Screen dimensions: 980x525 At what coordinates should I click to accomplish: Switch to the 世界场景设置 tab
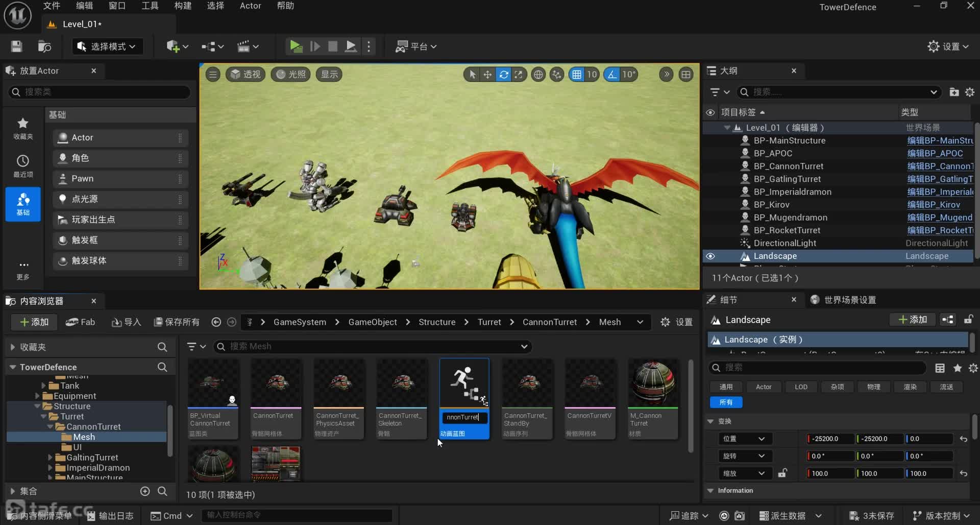849,300
